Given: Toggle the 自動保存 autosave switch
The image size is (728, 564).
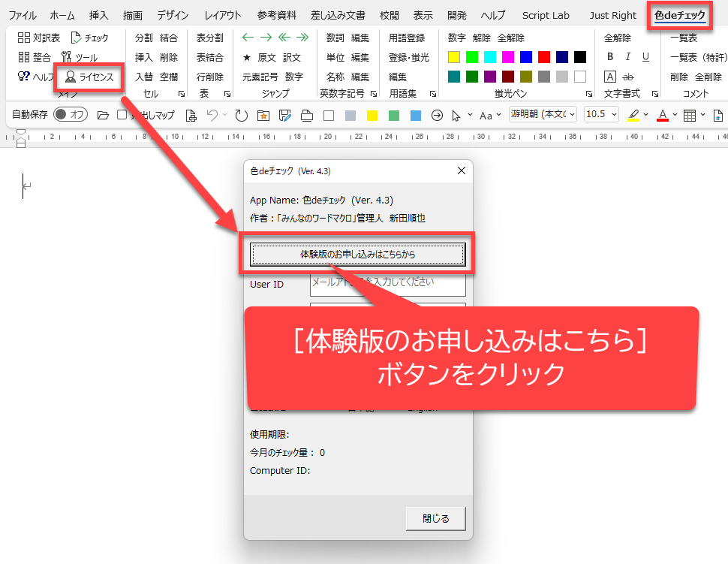Looking at the screenshot, I should coord(70,115).
